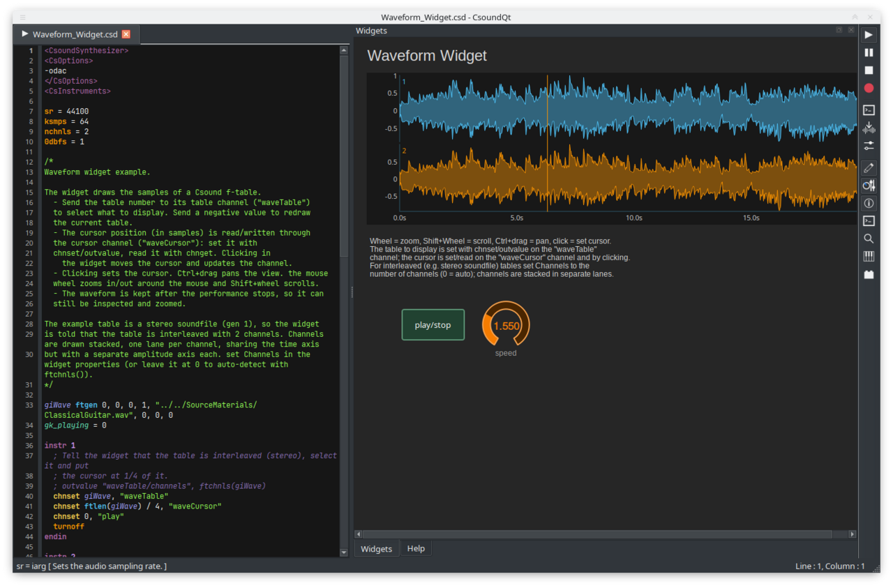Click the Widgets panel horizontal scrollbar right arrow
Viewport: 893px width, 588px height.
[852, 534]
